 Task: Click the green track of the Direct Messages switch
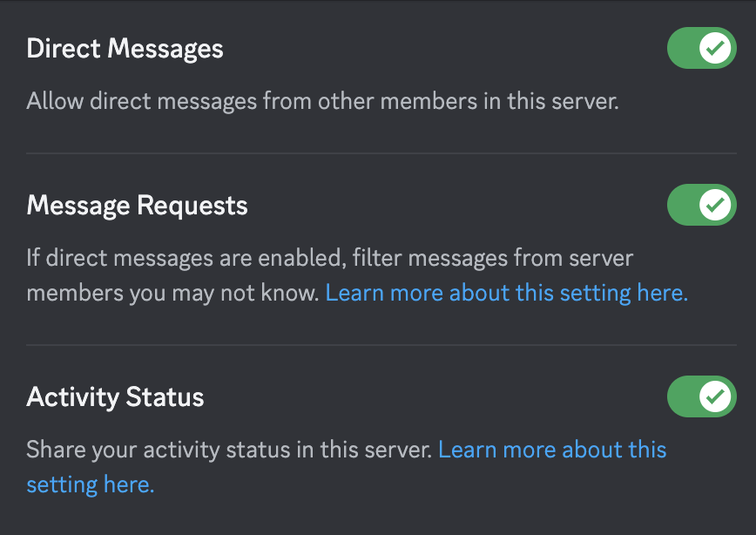pos(683,48)
